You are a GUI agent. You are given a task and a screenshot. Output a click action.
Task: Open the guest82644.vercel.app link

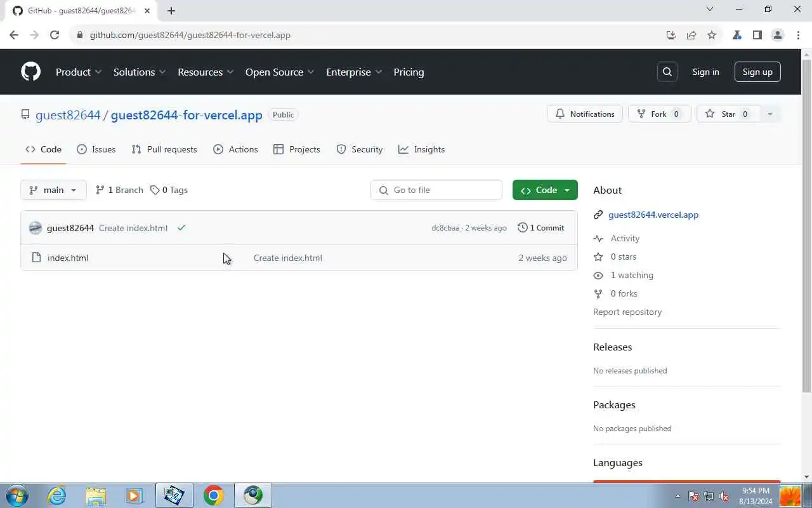click(x=653, y=215)
